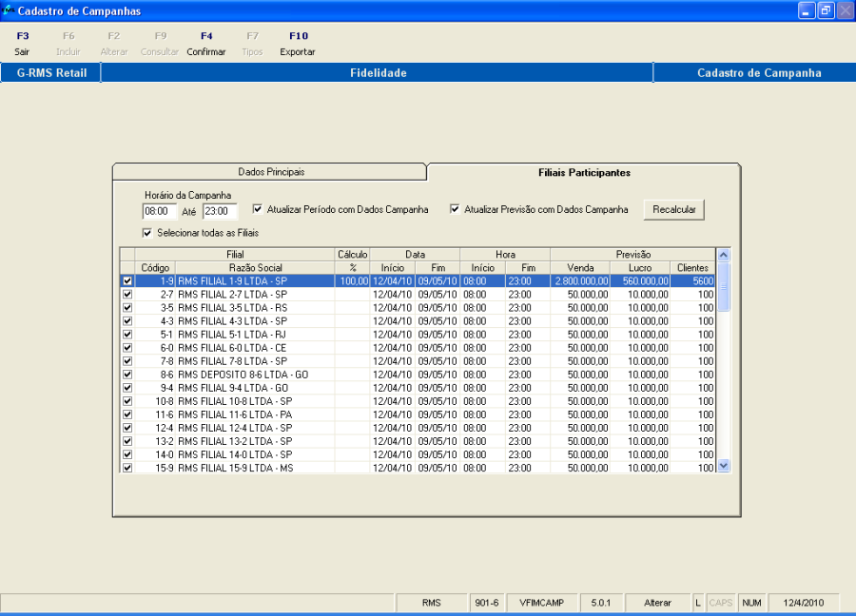Click the table scrollbar up arrow
Viewport: 856px width, 616px height.
pyautogui.click(x=724, y=255)
